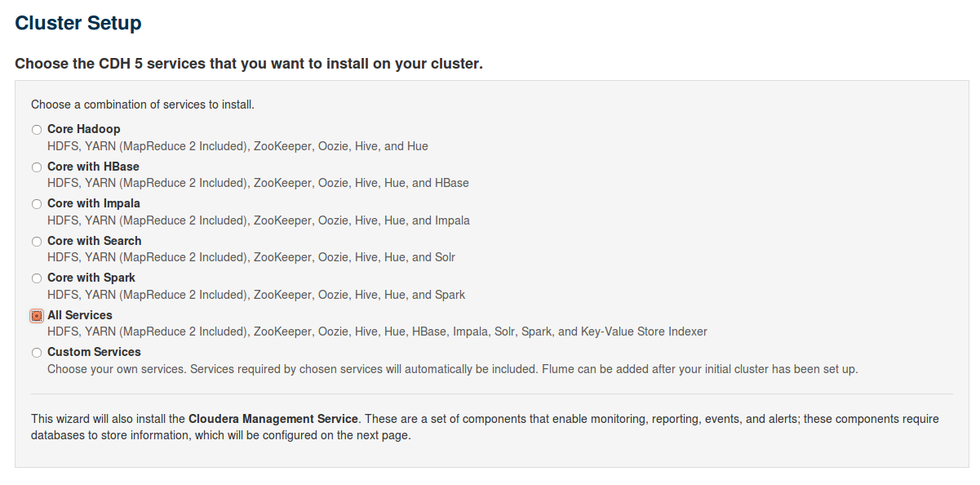Choose the Core with Impala radio button

(36, 204)
